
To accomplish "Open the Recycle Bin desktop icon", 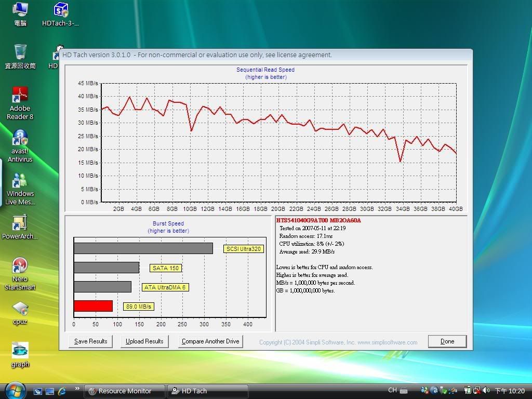I will point(20,56).
